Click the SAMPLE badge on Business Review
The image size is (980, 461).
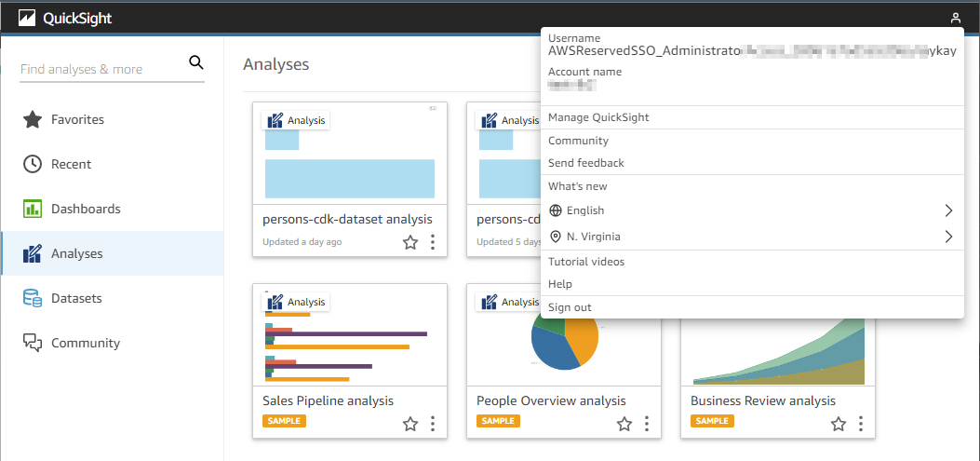(x=713, y=421)
